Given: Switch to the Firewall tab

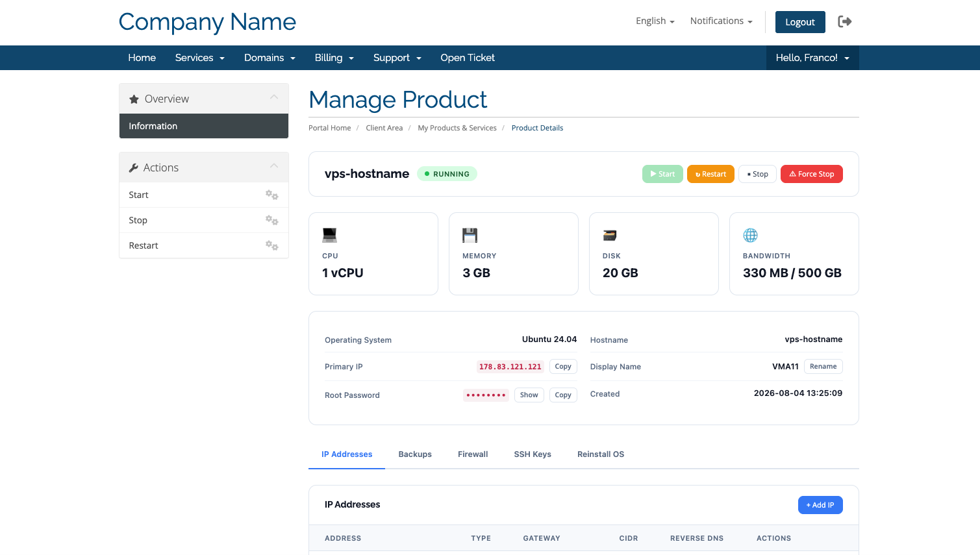Looking at the screenshot, I should pos(473,454).
